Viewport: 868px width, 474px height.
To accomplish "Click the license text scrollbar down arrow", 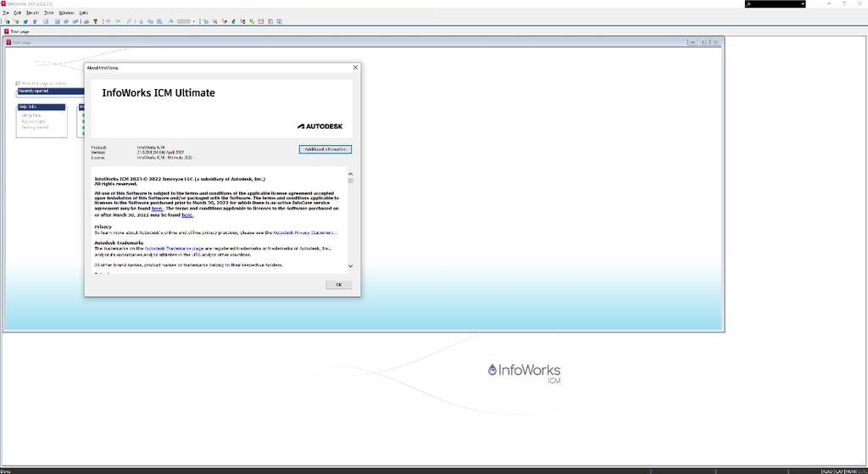I will 350,266.
